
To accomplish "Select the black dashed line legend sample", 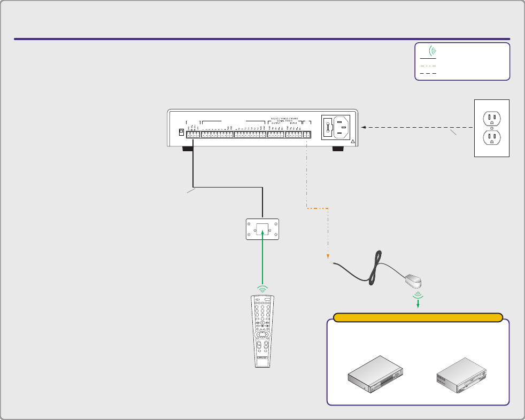I will pyautogui.click(x=428, y=73).
